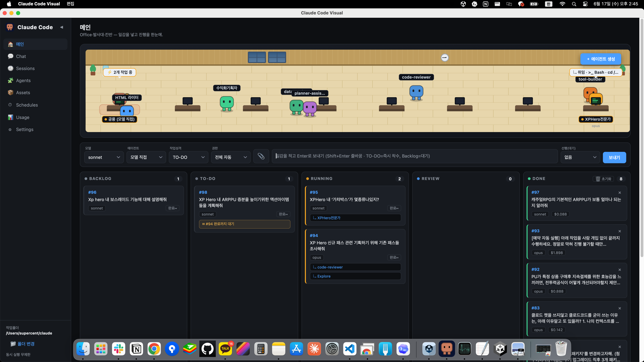Close done task #92 card

[620, 270]
